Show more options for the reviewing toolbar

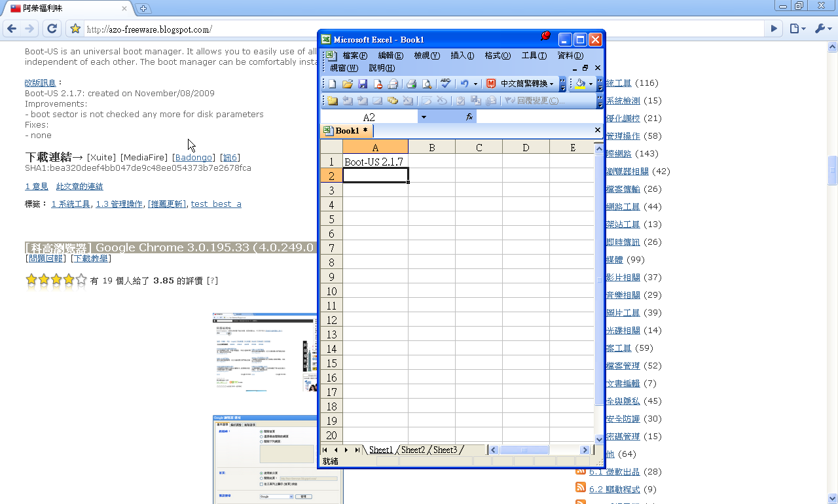[600, 101]
